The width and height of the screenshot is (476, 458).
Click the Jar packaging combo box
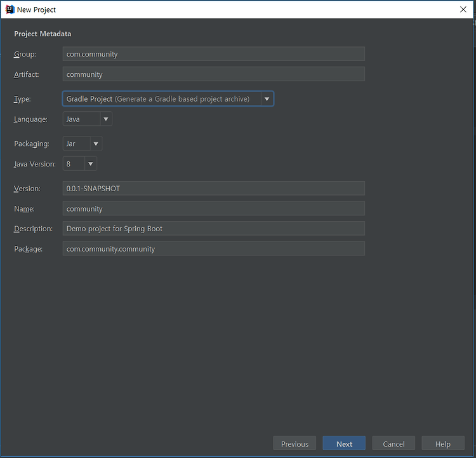[83, 144]
